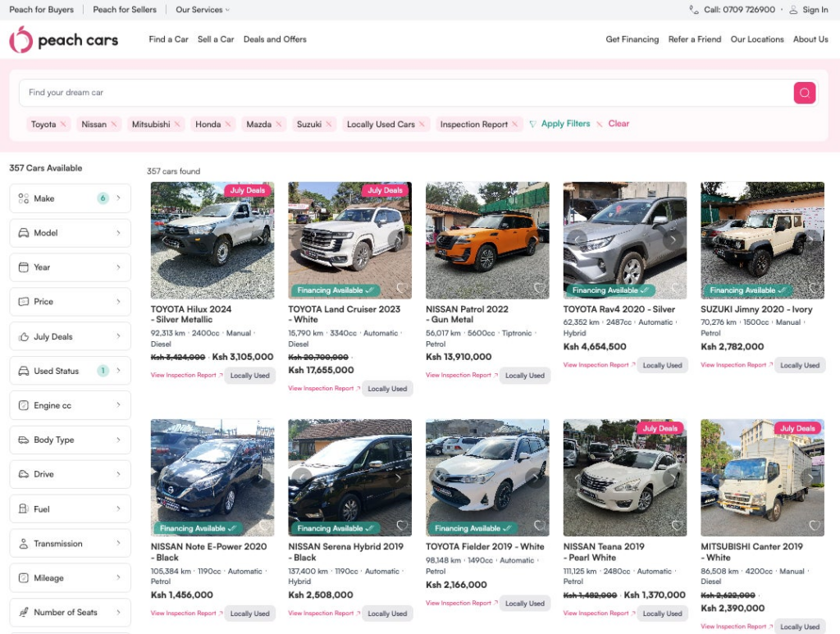840x634 pixels.
Task: Remove the Inspection Report filter tag
Action: pos(515,124)
